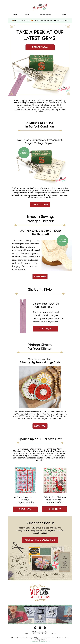This screenshot has width=80, height=644.
Task: Click the Featherweight Shop logo
Action: tap(40, 7)
